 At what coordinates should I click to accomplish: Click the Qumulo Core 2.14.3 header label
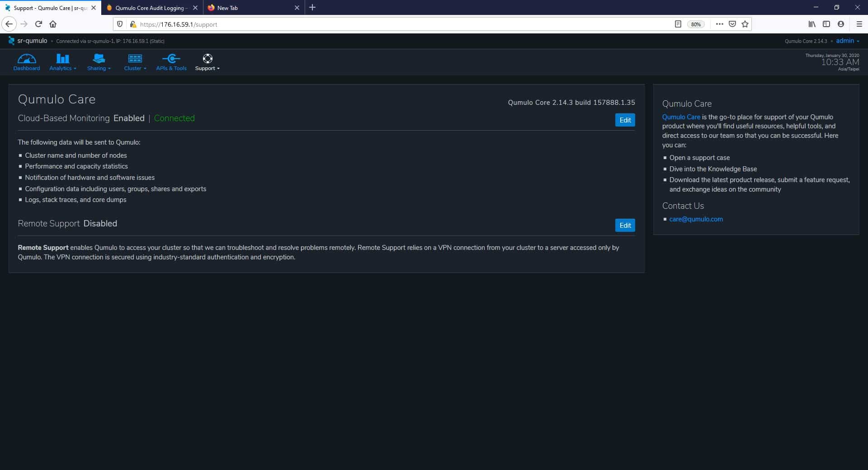(x=806, y=41)
